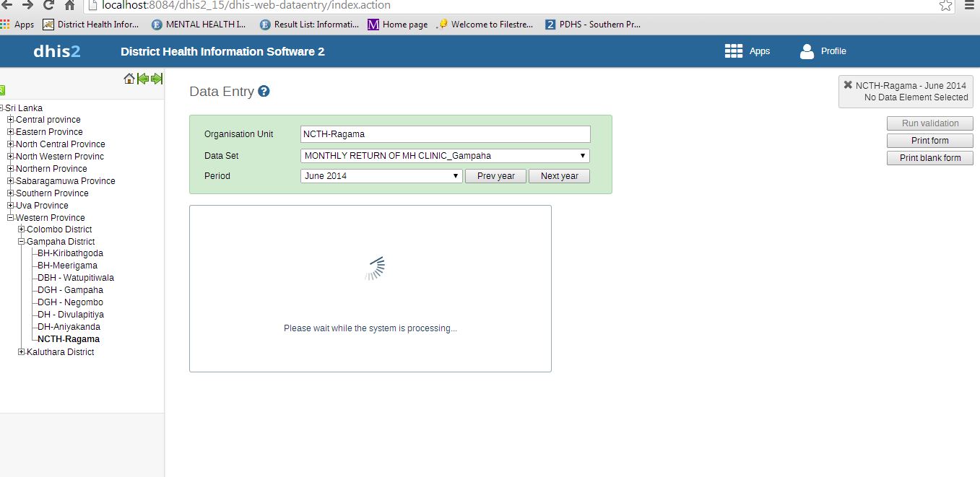Open the District Health Infor... bookmark
The width and height of the screenshot is (980, 477).
click(x=91, y=25)
